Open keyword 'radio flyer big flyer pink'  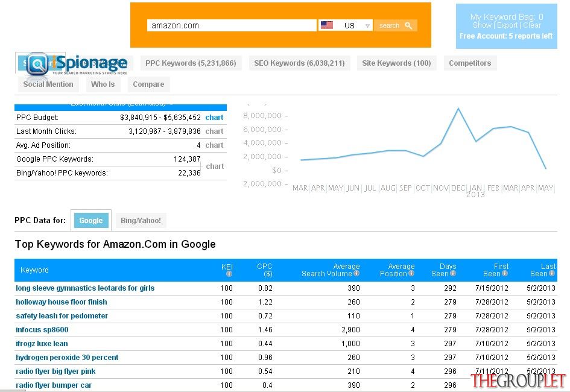click(55, 371)
